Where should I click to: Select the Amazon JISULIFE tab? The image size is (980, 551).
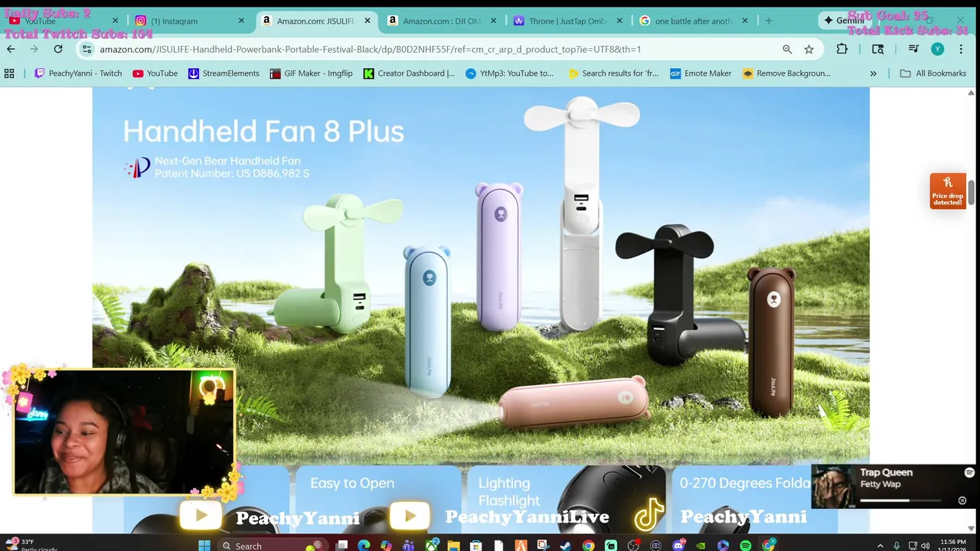point(314,21)
